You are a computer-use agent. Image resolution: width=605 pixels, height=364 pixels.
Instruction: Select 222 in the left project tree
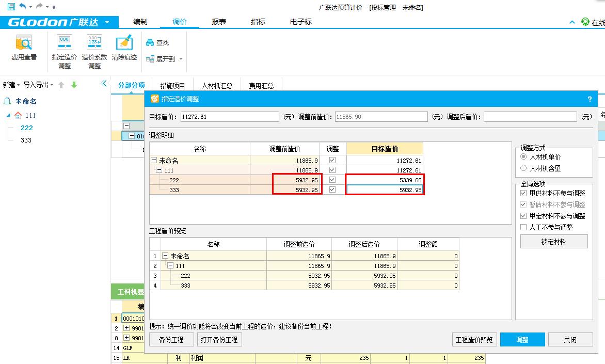27,128
